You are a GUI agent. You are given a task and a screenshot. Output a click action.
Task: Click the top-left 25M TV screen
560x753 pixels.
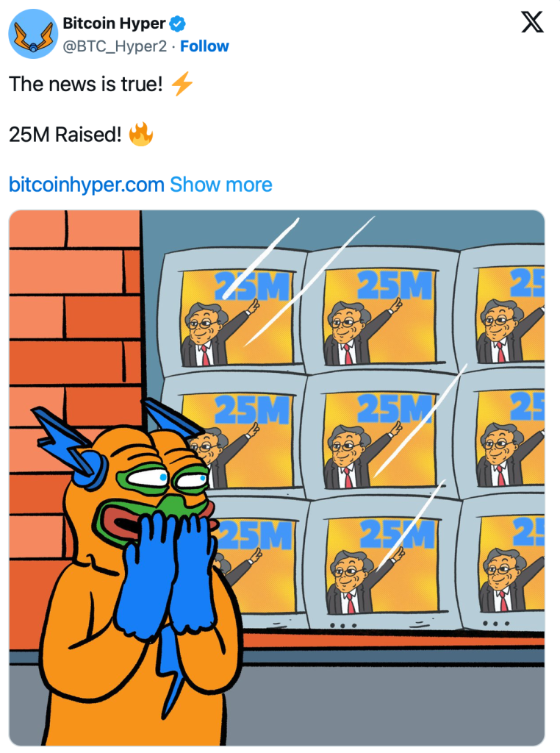coord(237,317)
